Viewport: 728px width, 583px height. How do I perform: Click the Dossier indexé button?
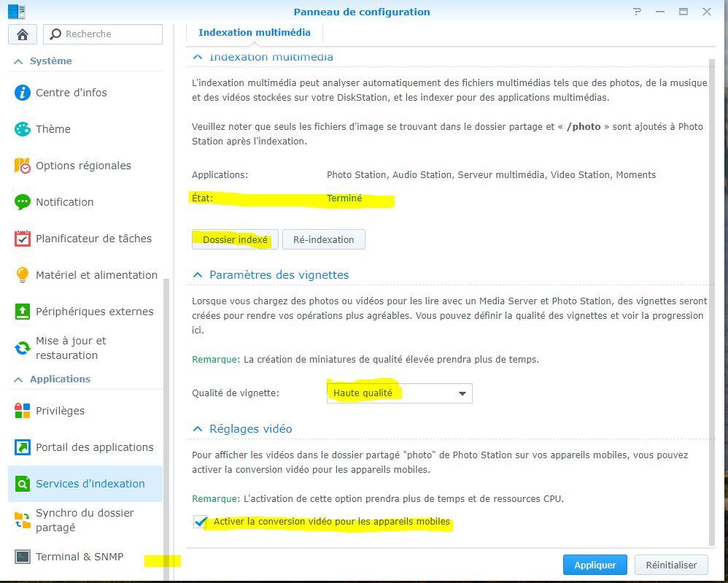click(x=235, y=239)
